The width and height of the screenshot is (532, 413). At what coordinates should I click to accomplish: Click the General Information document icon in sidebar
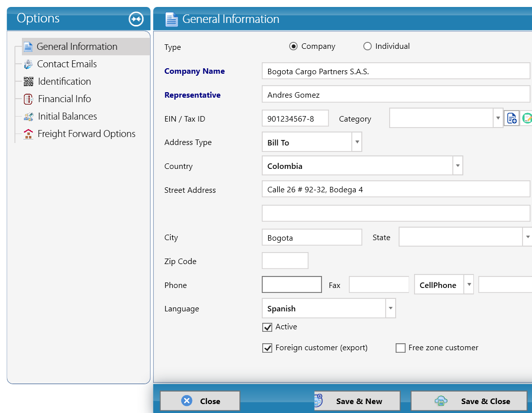tap(28, 46)
